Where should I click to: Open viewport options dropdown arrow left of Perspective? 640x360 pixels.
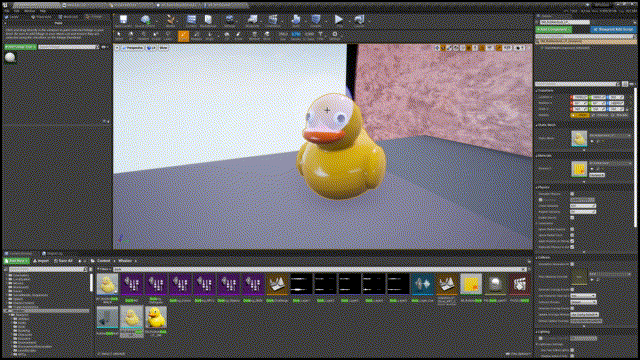(x=117, y=48)
